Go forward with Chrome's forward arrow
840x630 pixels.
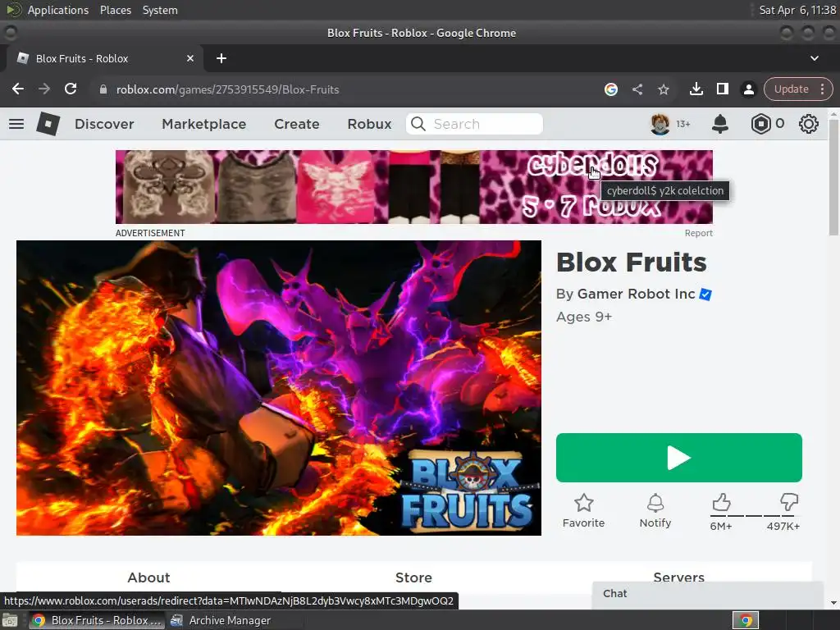(44, 89)
